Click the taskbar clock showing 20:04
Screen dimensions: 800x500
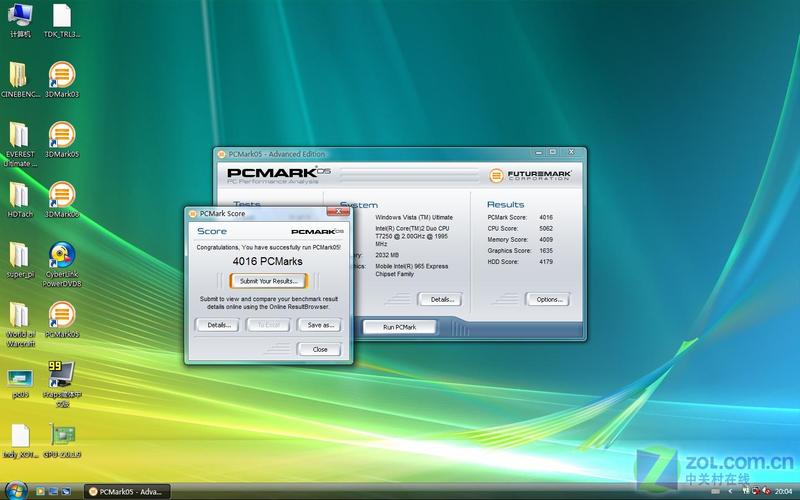(x=784, y=491)
